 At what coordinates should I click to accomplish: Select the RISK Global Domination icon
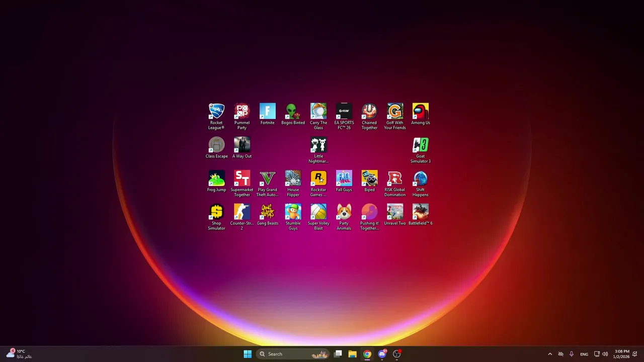pyautogui.click(x=395, y=184)
